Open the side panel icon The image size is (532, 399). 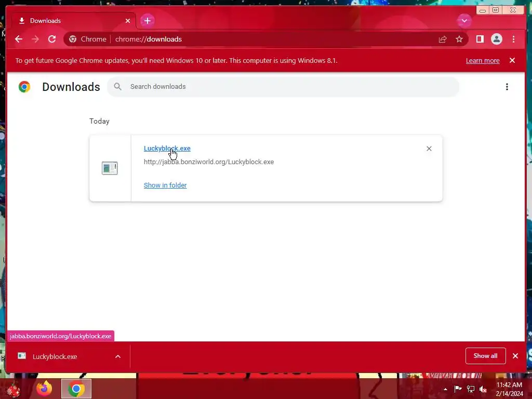click(x=480, y=39)
